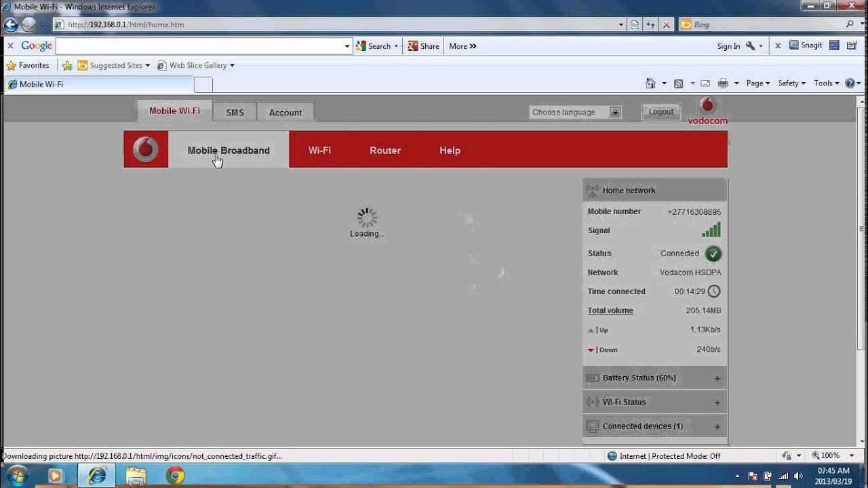Open Suggested Sites dropdown
868x488 pixels.
[x=113, y=66]
